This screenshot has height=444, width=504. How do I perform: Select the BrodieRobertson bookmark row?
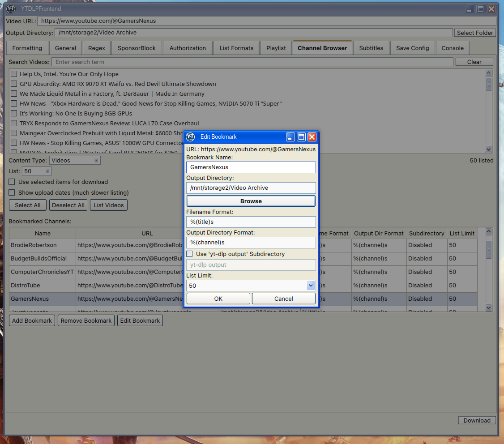click(x=243, y=245)
